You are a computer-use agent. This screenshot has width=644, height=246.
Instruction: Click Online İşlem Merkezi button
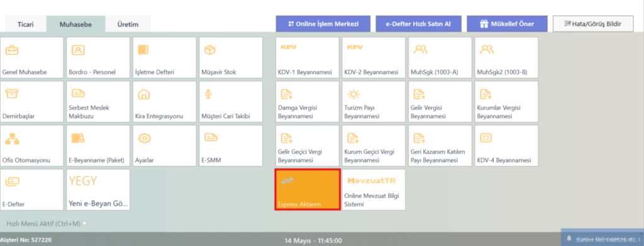pos(323,24)
